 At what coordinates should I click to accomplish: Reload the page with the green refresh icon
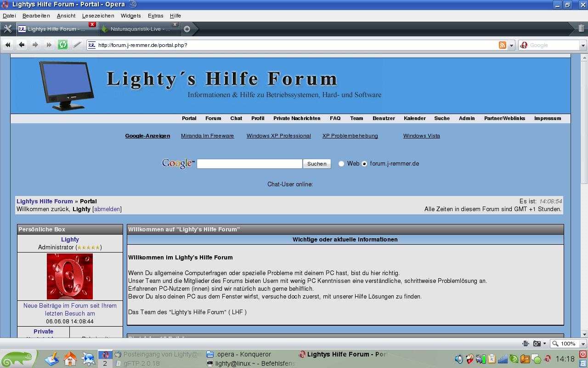pos(63,45)
